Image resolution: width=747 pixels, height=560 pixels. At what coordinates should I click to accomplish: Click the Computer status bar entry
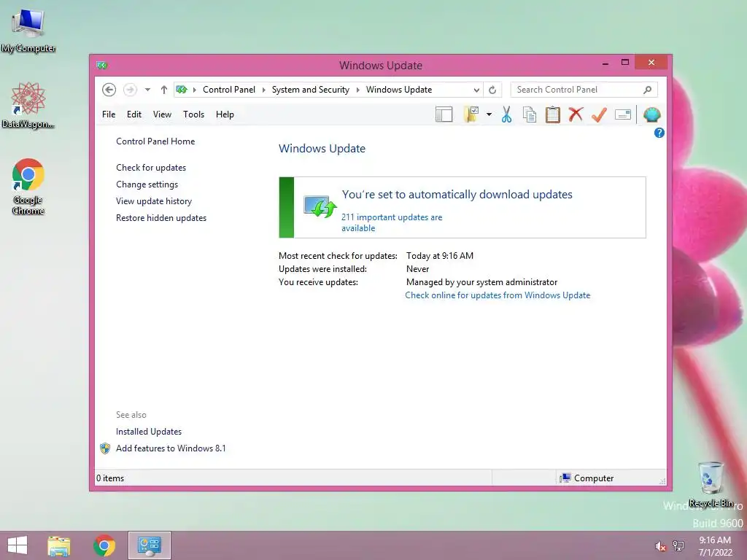click(587, 478)
